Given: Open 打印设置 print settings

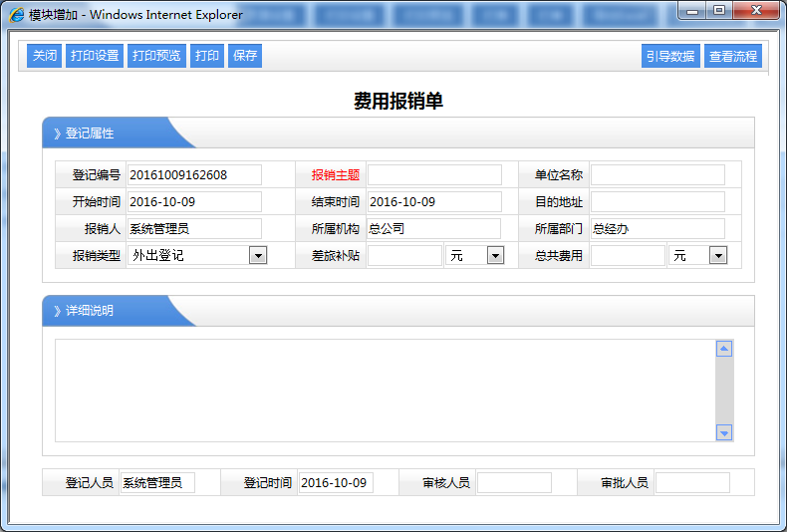Looking at the screenshot, I should tap(95, 56).
